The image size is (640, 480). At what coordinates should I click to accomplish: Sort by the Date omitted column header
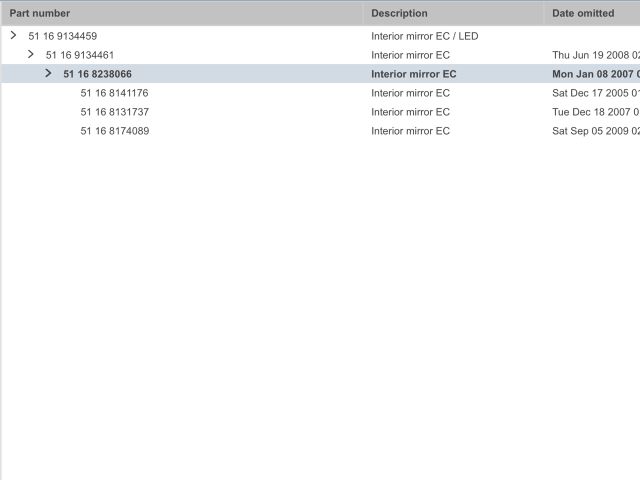583,13
